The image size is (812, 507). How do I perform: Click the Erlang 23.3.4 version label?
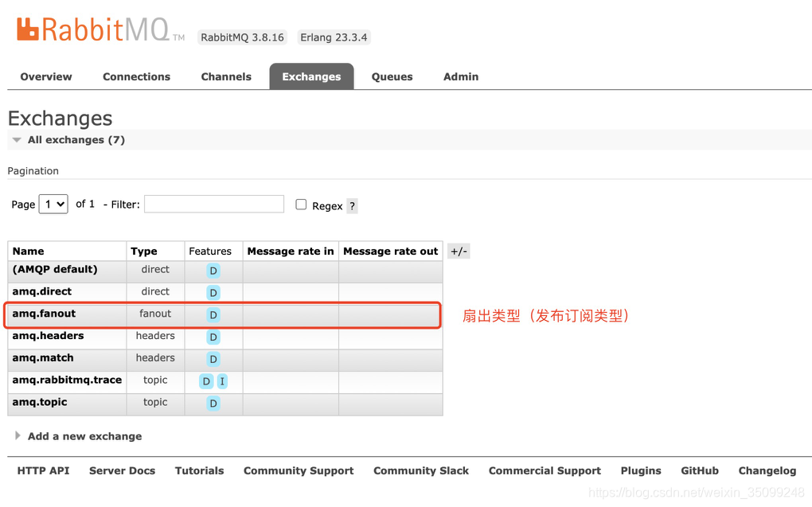(x=334, y=37)
